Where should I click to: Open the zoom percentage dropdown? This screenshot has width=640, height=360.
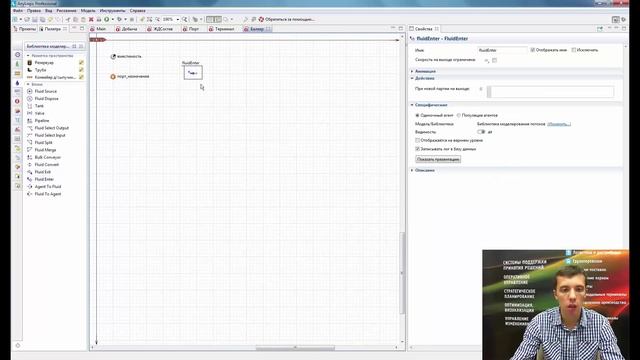[178, 20]
